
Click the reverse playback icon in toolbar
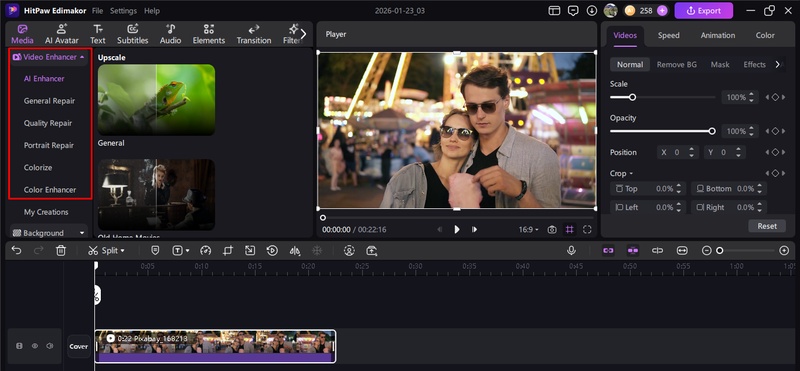pyautogui.click(x=272, y=251)
